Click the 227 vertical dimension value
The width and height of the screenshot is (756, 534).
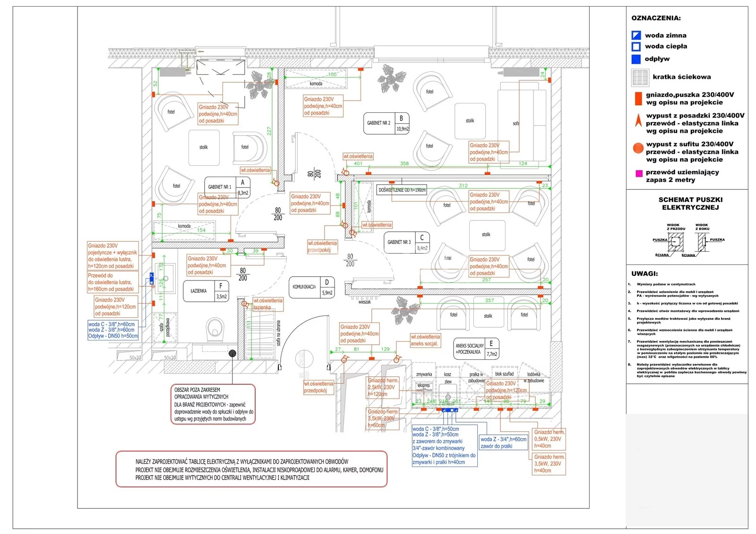pos(269,131)
